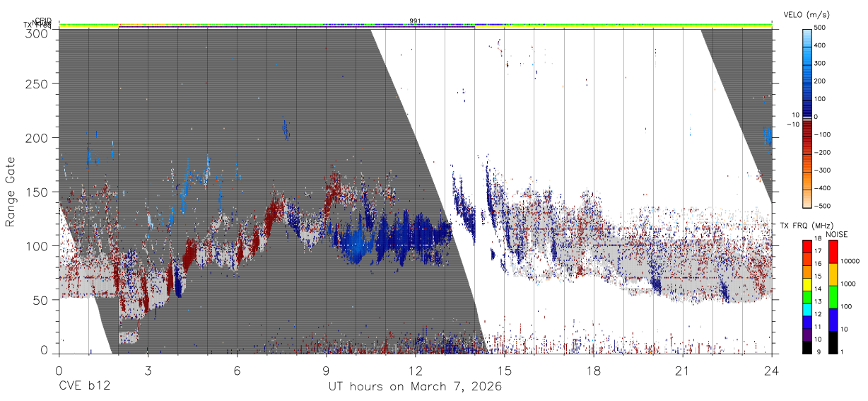Click the '17' label in TX FRQ legend
The height and width of the screenshot is (401, 868).
tap(819, 251)
